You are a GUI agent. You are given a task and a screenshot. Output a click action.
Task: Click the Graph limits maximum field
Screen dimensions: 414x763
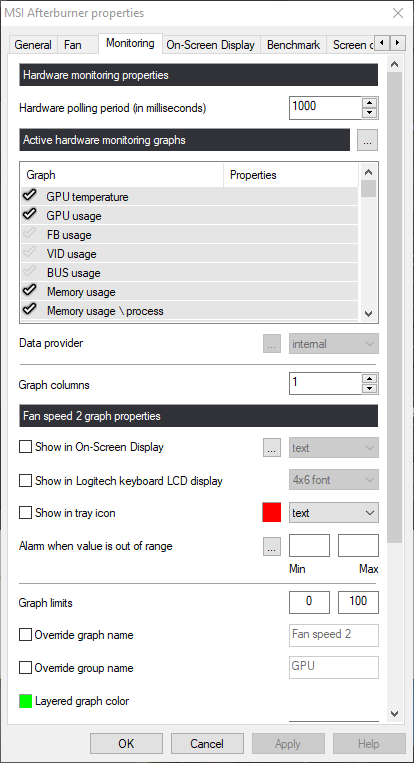point(359,602)
